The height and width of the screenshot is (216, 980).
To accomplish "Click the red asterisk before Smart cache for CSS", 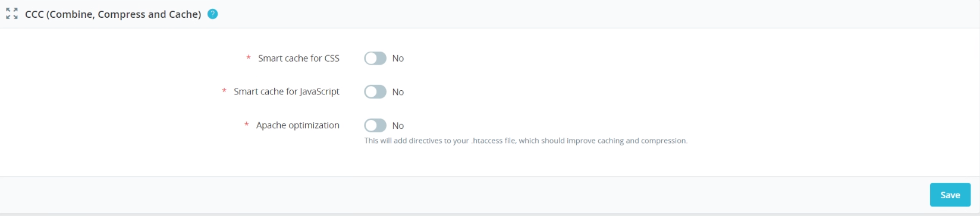I will (248, 58).
